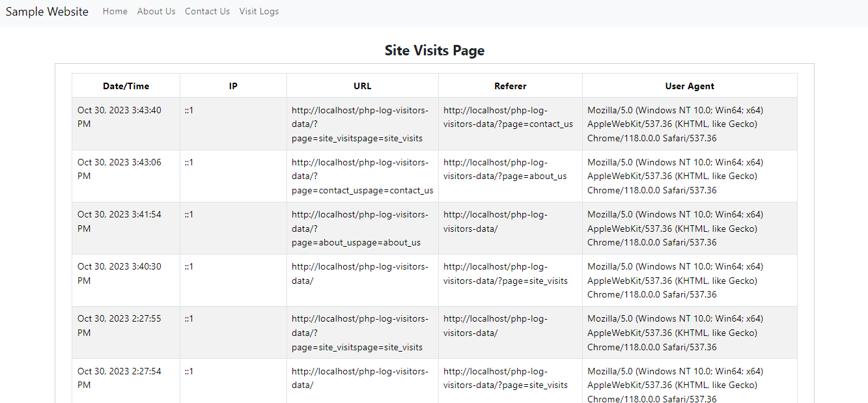Select the Referer column header

pos(511,86)
